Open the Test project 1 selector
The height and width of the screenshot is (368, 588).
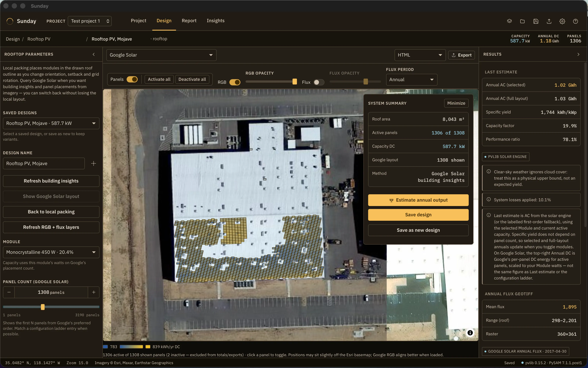[90, 21]
